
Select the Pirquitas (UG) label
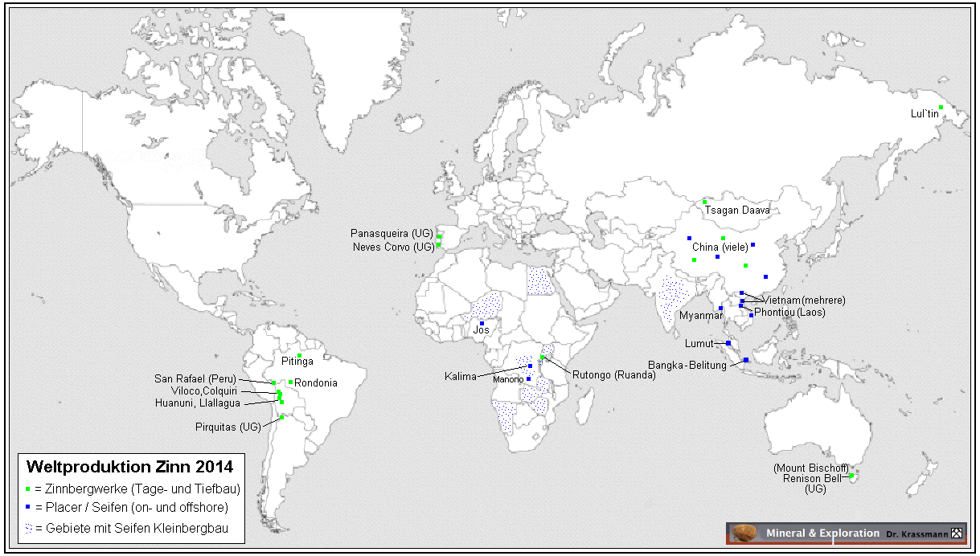pyautogui.click(x=228, y=427)
